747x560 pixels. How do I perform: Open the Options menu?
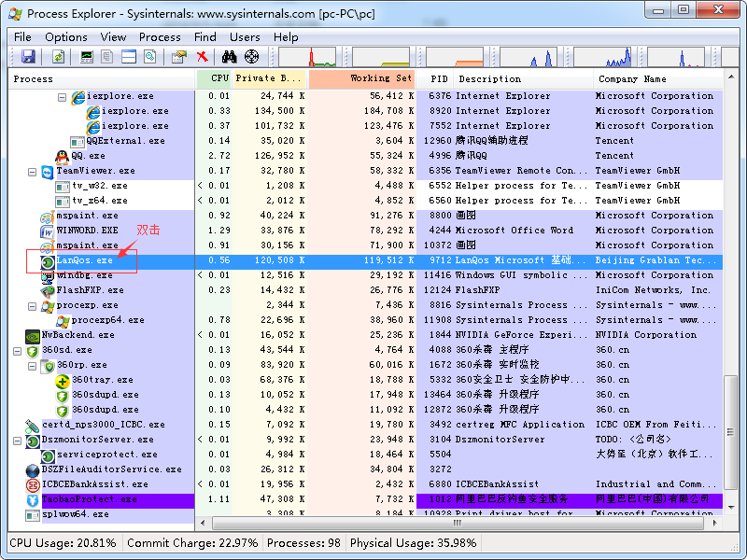pyautogui.click(x=66, y=36)
